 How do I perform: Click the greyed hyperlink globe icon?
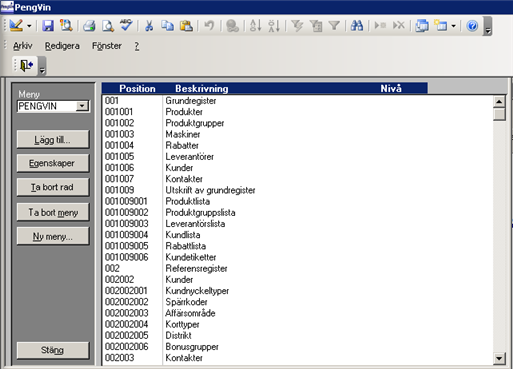[232, 26]
